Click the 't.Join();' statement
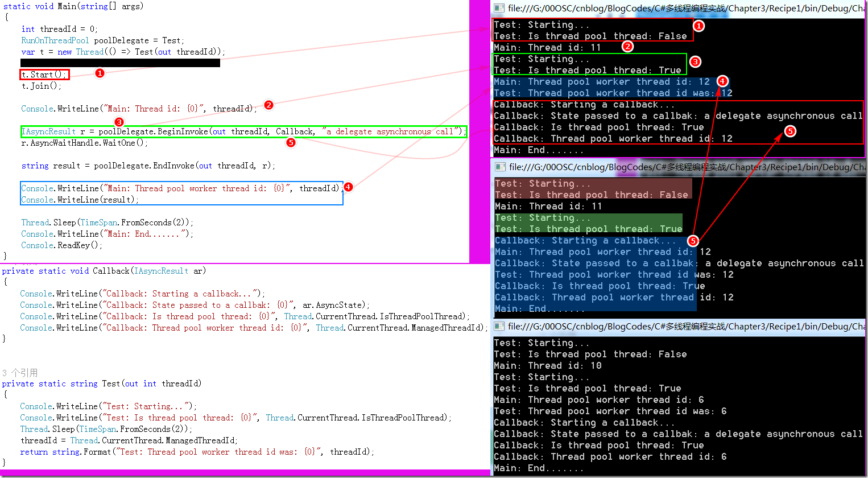This screenshot has width=868, height=478. (42, 86)
